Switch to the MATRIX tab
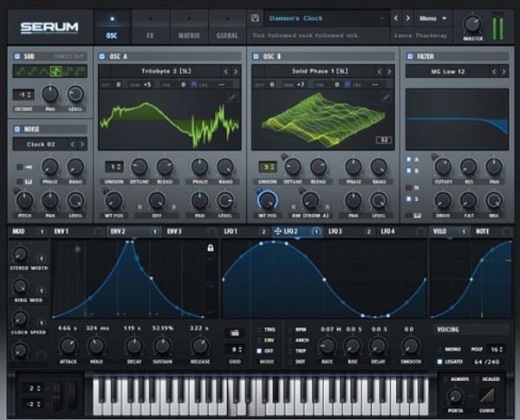Image resolution: width=520 pixels, height=420 pixels. point(189,27)
